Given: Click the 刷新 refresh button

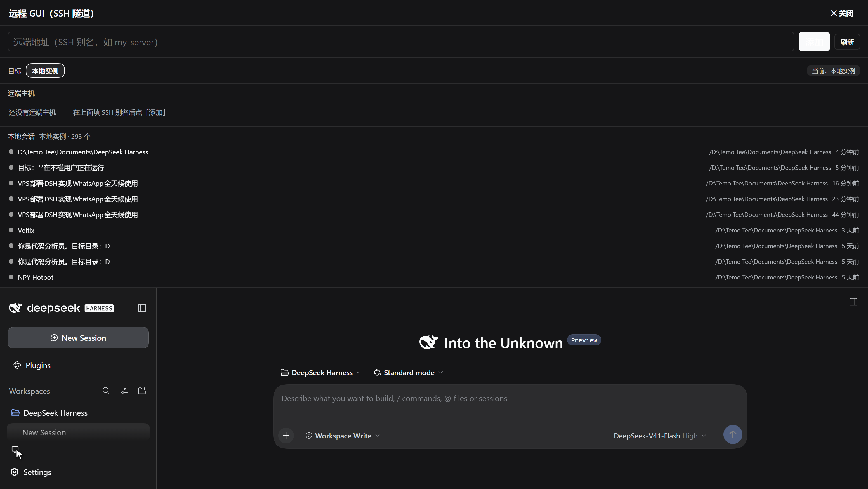Looking at the screenshot, I should coord(847,42).
